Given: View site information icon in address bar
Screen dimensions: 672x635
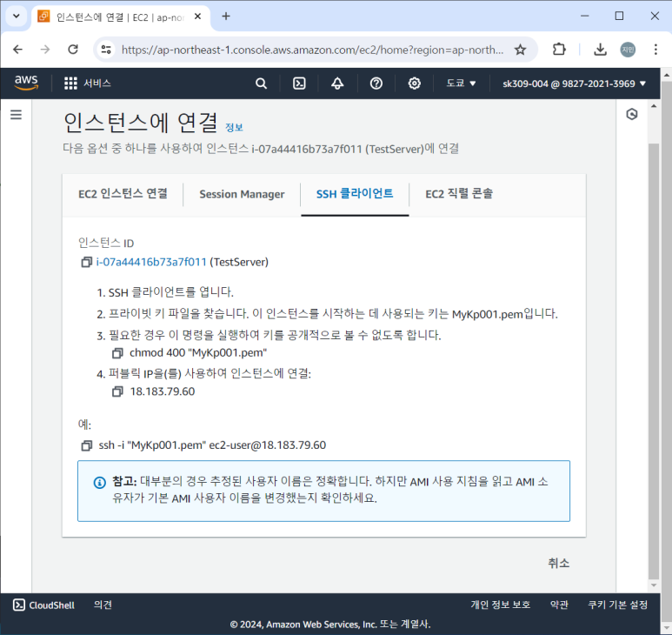Looking at the screenshot, I should click(106, 50).
